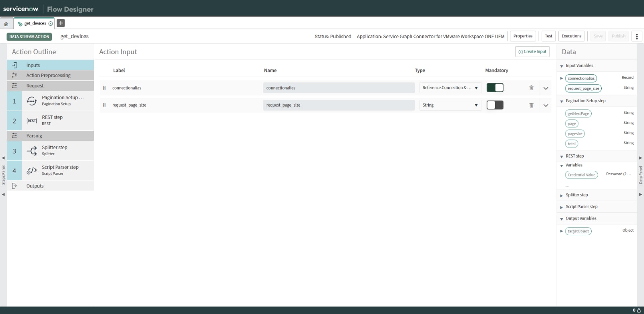Select the Parsing section in outline
Viewport: 644px width, 314px height.
50,135
